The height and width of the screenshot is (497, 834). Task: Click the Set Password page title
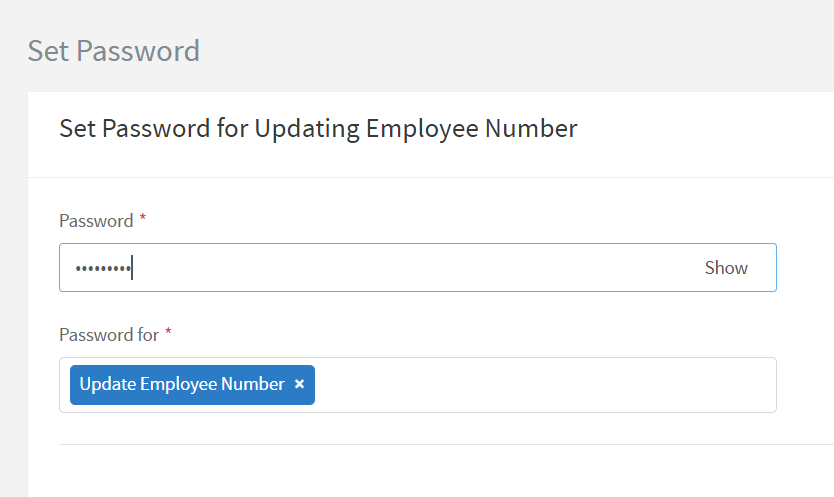tap(113, 50)
